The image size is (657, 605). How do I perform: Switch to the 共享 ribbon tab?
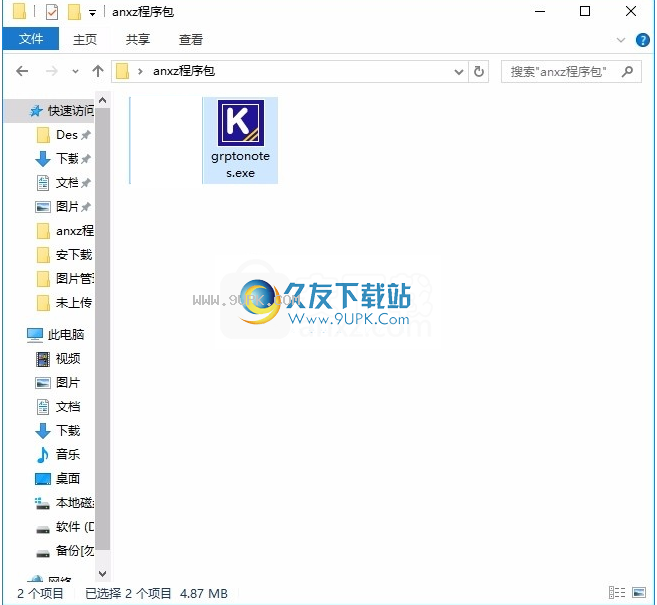[138, 39]
